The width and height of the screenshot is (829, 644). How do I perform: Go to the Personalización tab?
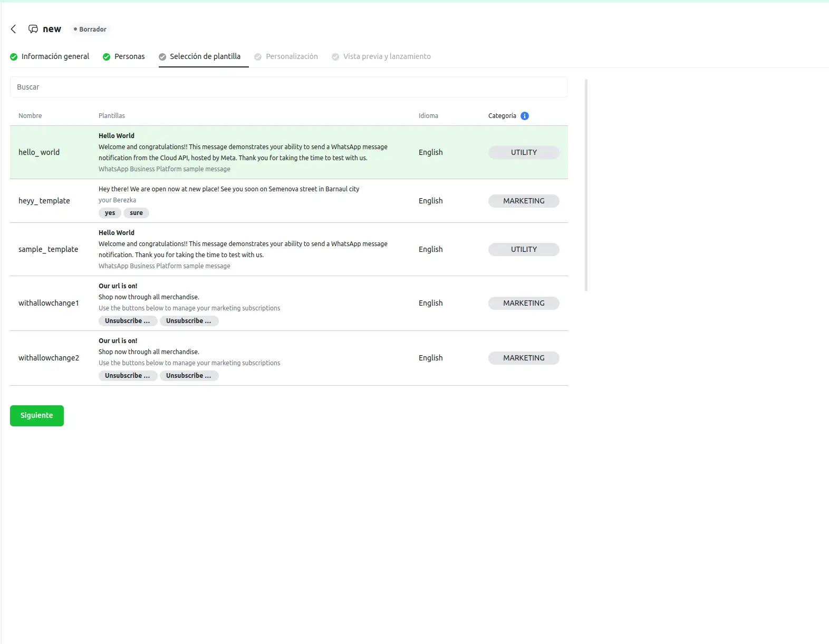292,56
